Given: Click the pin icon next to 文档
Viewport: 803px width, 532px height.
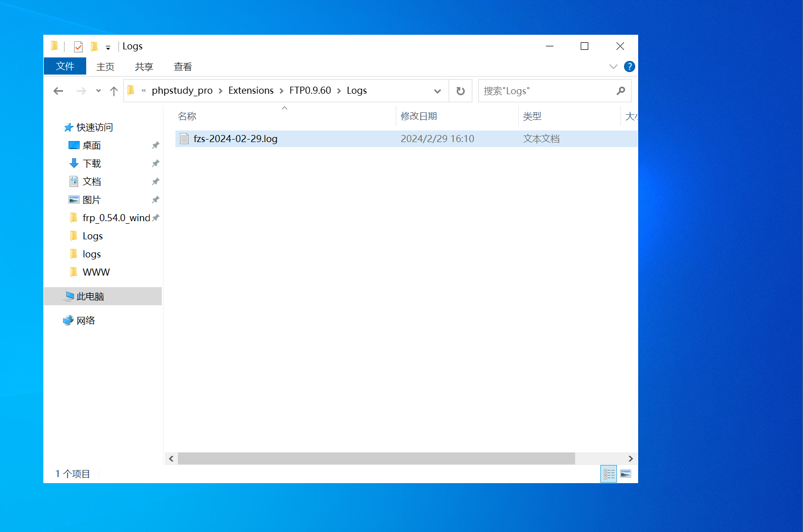Looking at the screenshot, I should [x=156, y=181].
